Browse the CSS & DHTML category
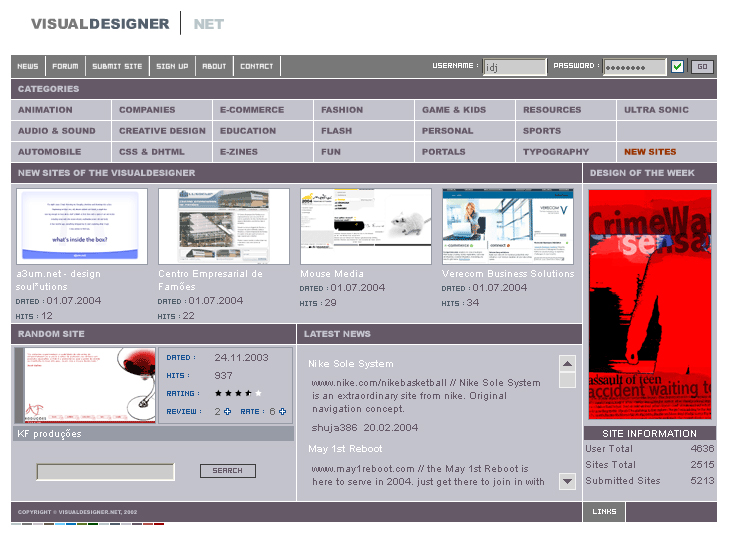This screenshot has width=730, height=535. [x=152, y=152]
